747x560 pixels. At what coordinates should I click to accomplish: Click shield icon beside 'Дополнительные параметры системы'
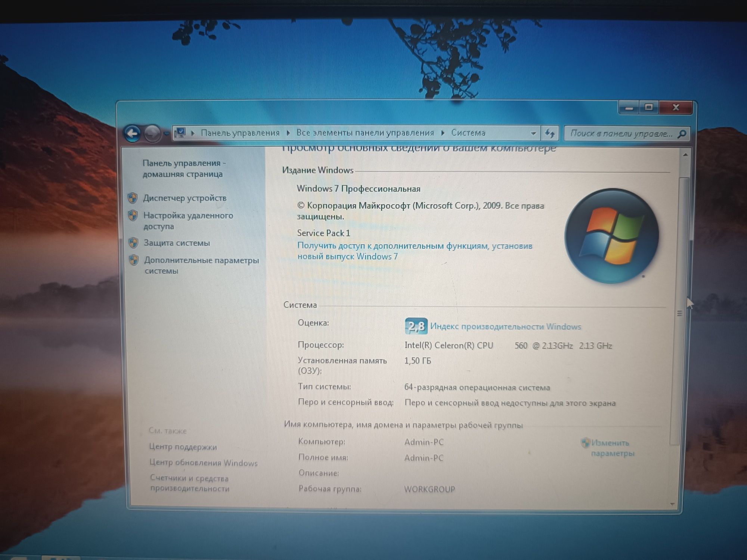134,260
